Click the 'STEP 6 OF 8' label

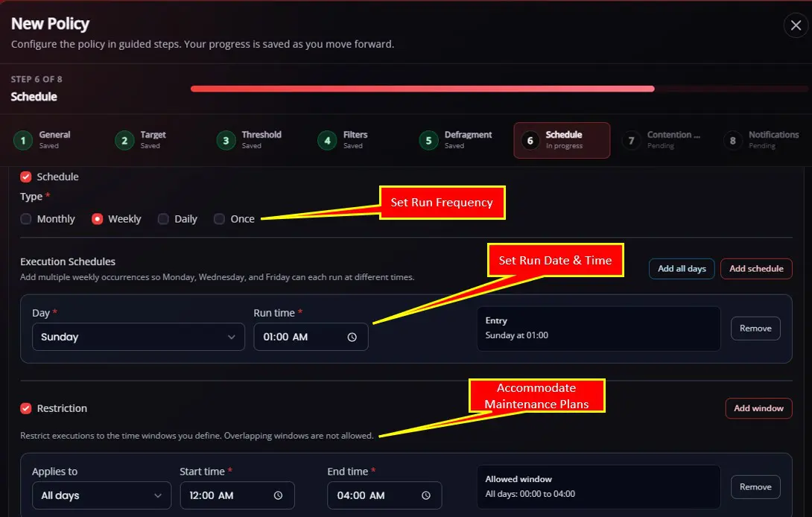click(x=37, y=79)
